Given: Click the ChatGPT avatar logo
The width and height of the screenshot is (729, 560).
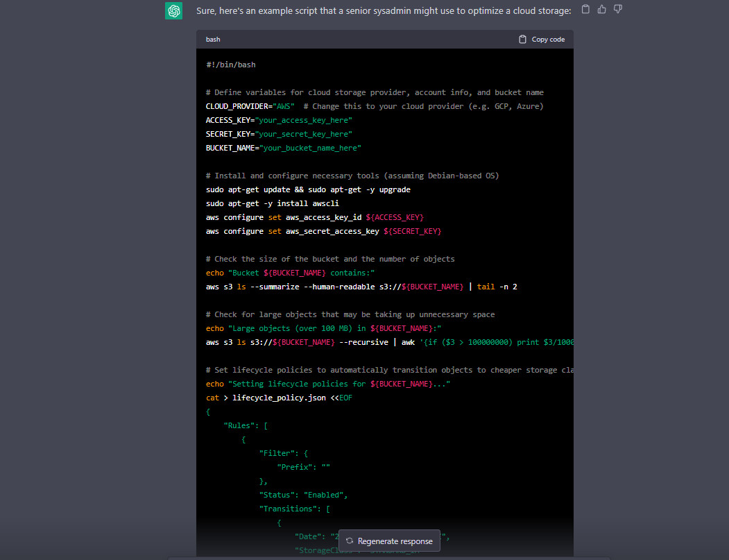Looking at the screenshot, I should point(173,11).
